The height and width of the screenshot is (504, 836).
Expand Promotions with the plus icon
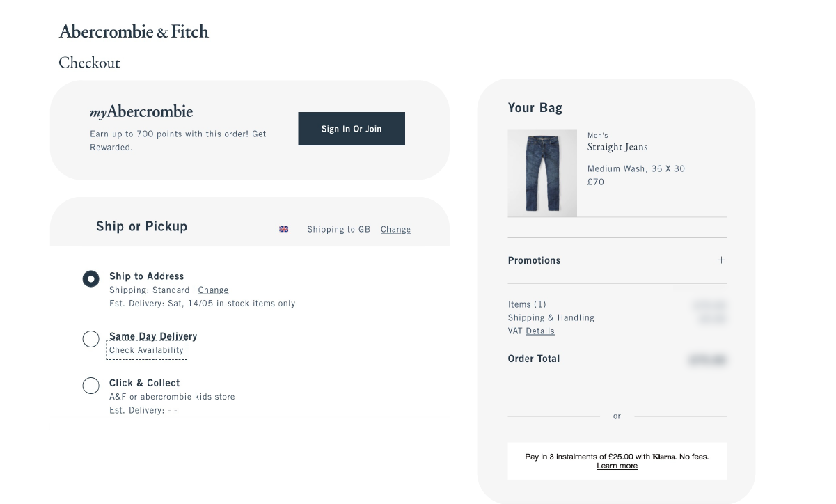721,260
